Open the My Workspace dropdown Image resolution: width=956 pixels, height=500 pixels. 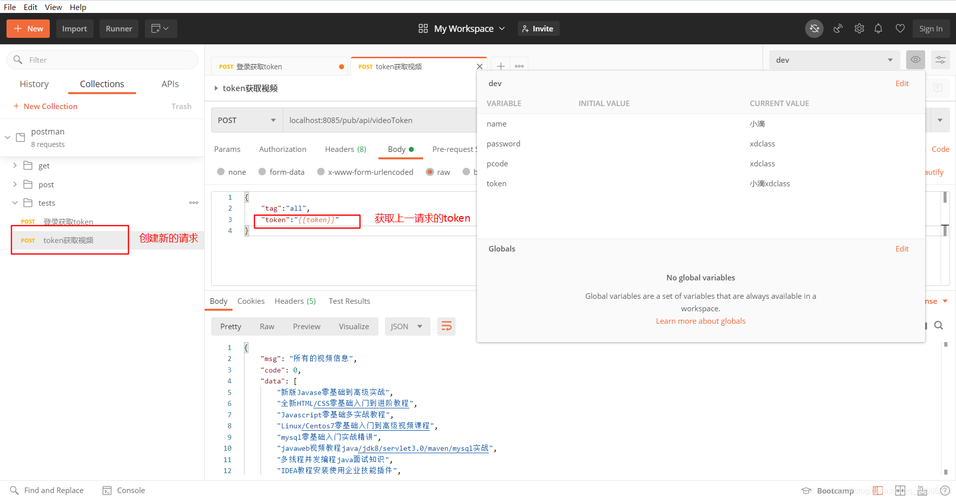point(469,29)
